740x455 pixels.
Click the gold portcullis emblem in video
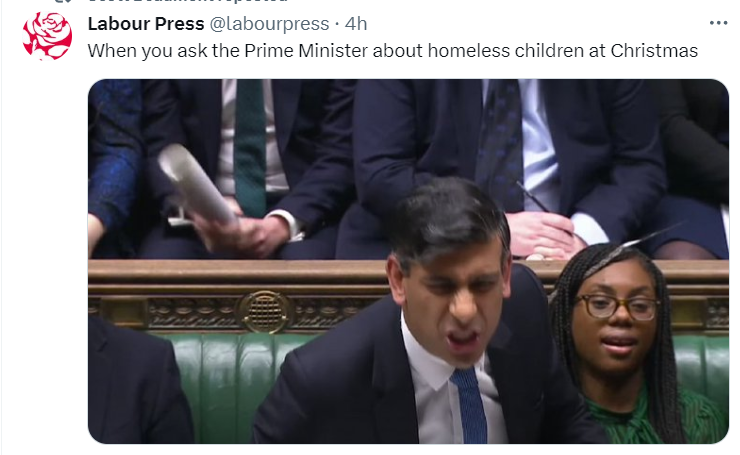[x=265, y=312]
